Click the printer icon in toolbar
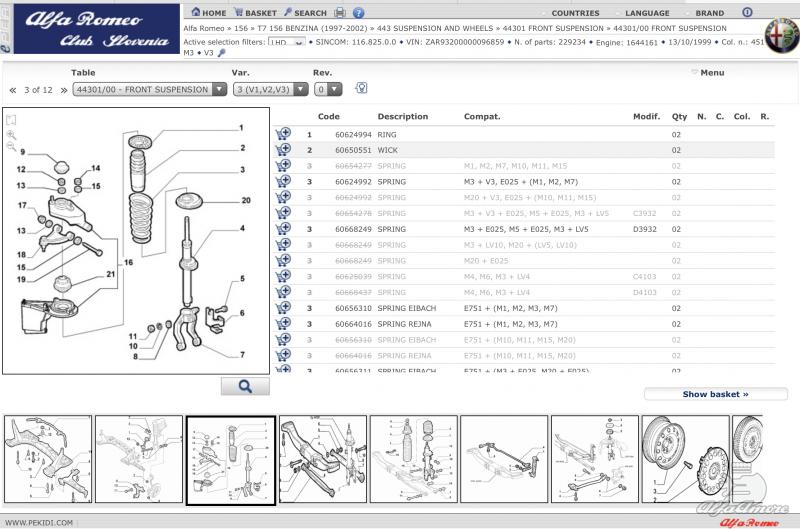The image size is (800, 529). click(x=340, y=13)
